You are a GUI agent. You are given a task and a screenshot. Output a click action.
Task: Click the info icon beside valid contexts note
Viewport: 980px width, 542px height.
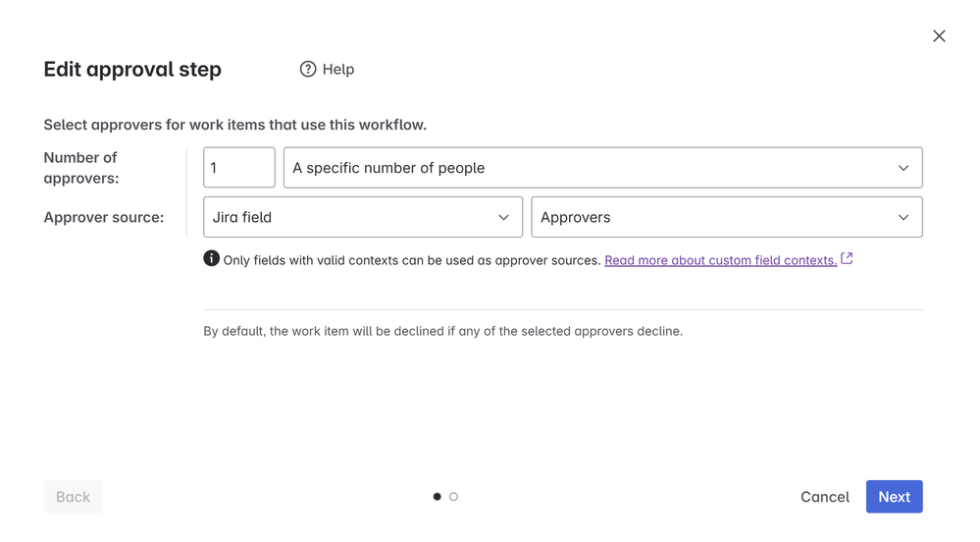[x=211, y=258]
